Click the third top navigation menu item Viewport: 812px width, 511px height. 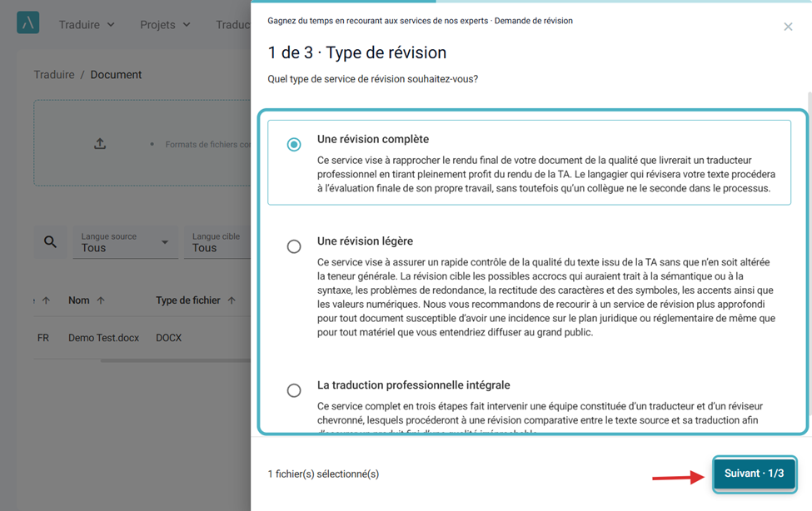[233, 25]
